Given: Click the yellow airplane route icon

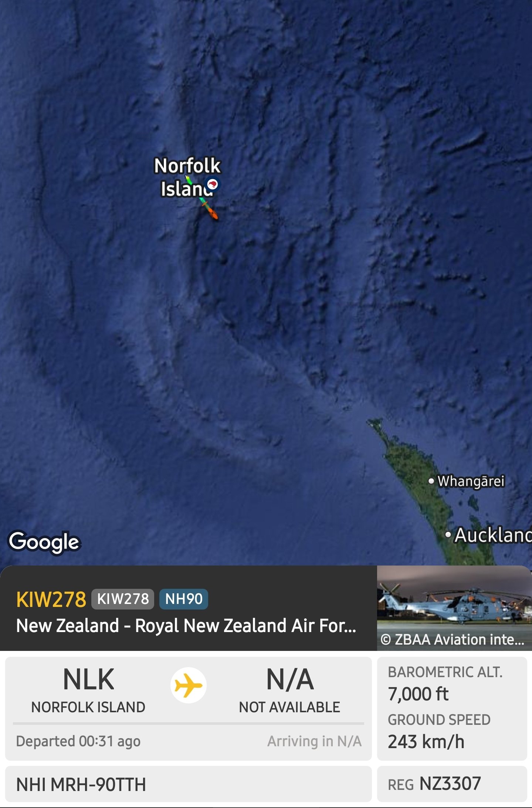Looking at the screenshot, I should 188,685.
